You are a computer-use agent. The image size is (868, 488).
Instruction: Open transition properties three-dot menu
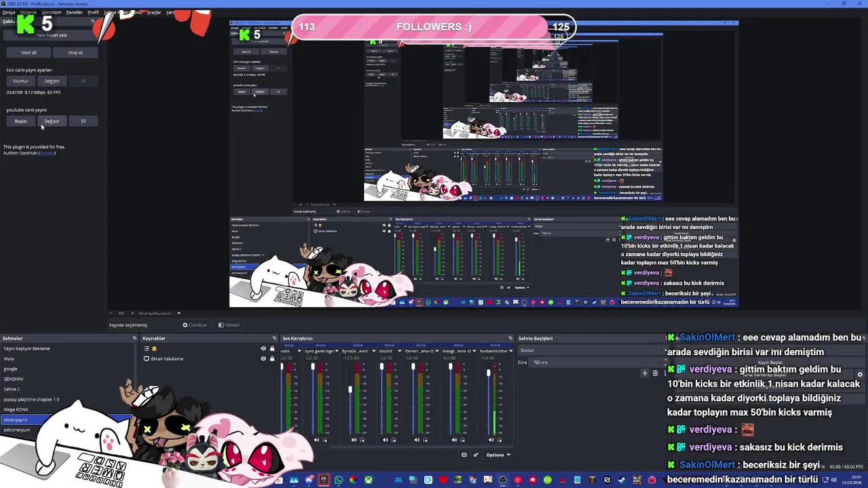point(665,373)
